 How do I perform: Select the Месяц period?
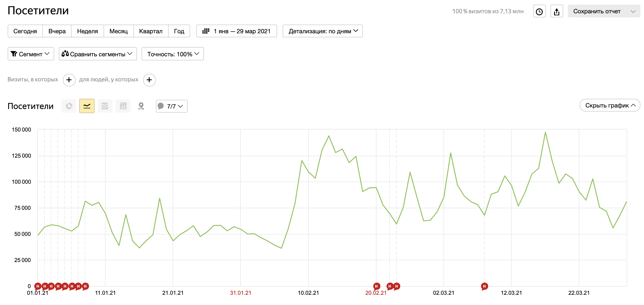[119, 31]
